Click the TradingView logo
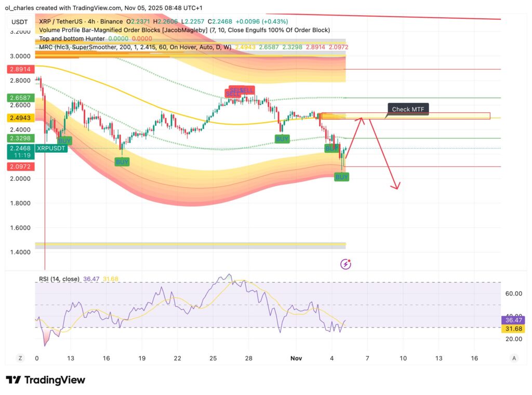 tap(45, 380)
